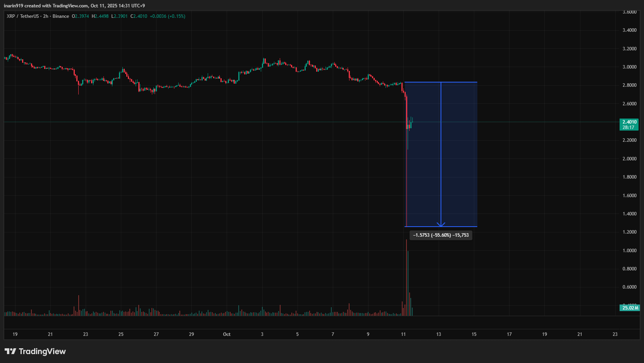
Task: Click the tallest red volume spike bar
Action: 406,277
